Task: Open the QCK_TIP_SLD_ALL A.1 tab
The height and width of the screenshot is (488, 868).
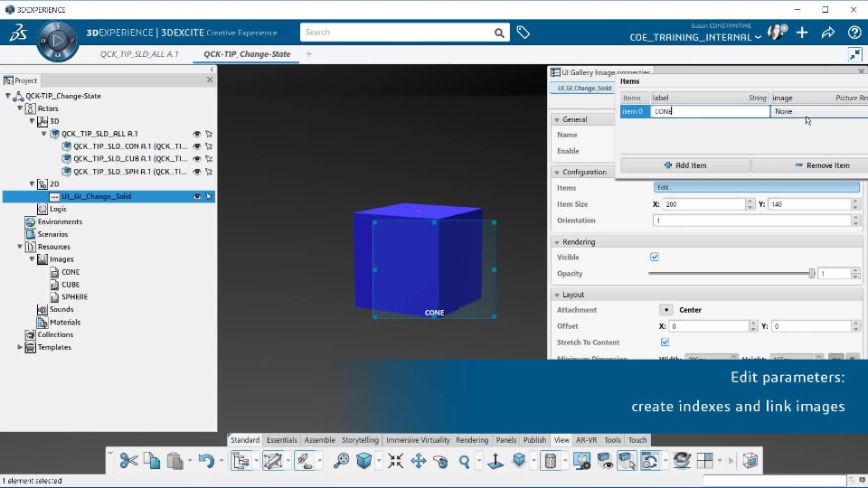Action: (139, 54)
